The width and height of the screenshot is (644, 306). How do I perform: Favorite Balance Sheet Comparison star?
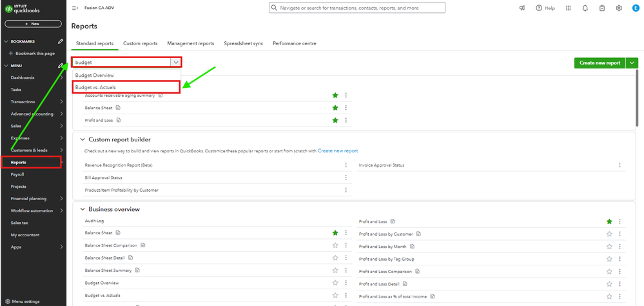tap(335, 245)
